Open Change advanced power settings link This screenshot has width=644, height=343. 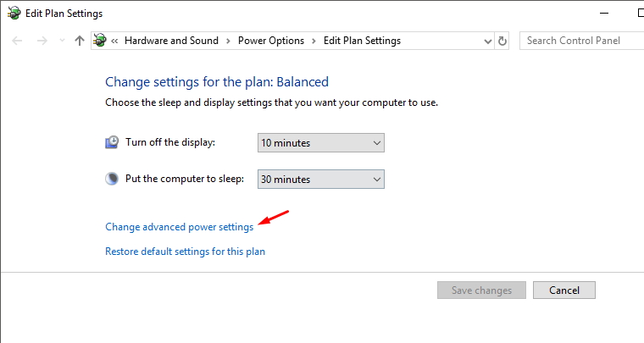pyautogui.click(x=179, y=227)
